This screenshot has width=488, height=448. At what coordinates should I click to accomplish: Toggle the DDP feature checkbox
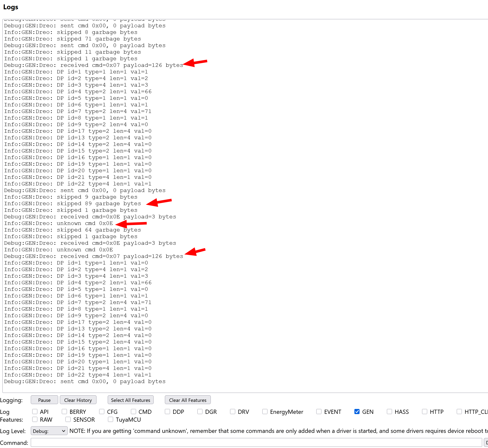(168, 412)
